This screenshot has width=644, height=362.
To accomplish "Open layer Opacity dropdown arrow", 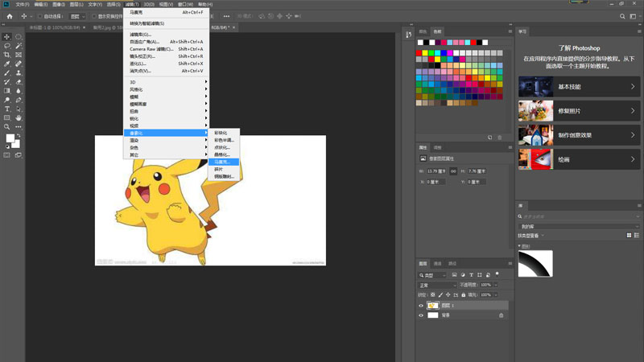I will [x=496, y=286].
